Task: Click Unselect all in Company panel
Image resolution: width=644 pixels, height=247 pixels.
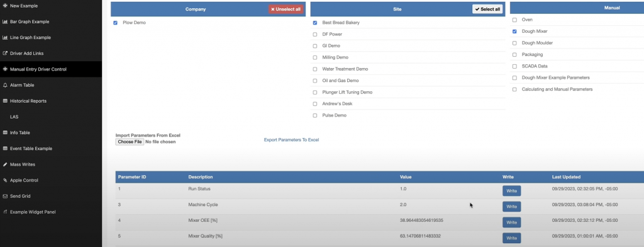Action: coord(286,9)
